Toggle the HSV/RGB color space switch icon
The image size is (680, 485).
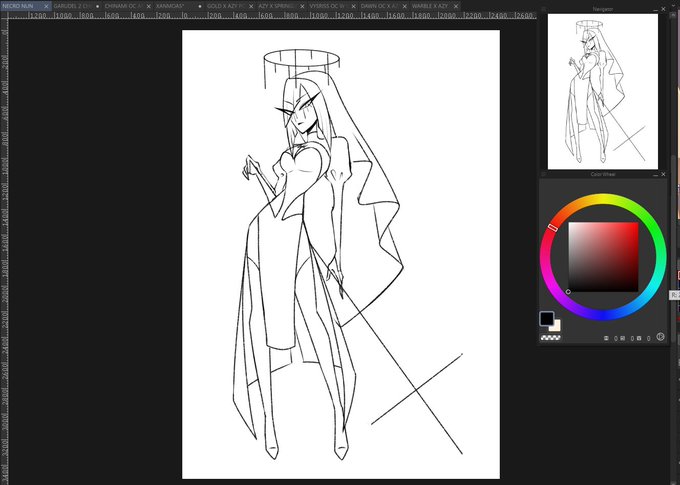[x=660, y=337]
